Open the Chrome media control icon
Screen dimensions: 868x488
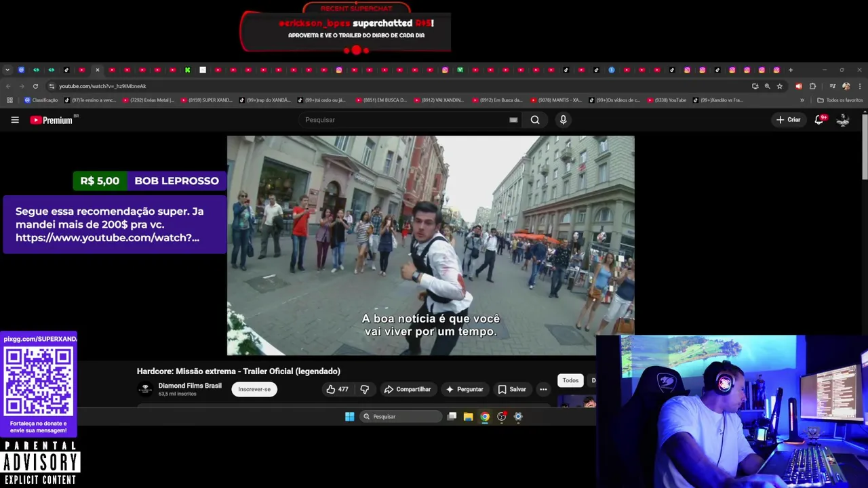coord(833,86)
